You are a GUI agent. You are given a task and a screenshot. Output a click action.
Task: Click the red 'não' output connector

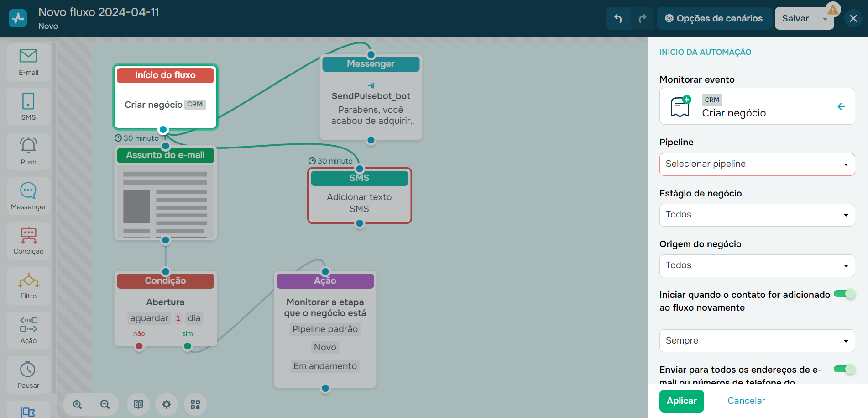(139, 346)
